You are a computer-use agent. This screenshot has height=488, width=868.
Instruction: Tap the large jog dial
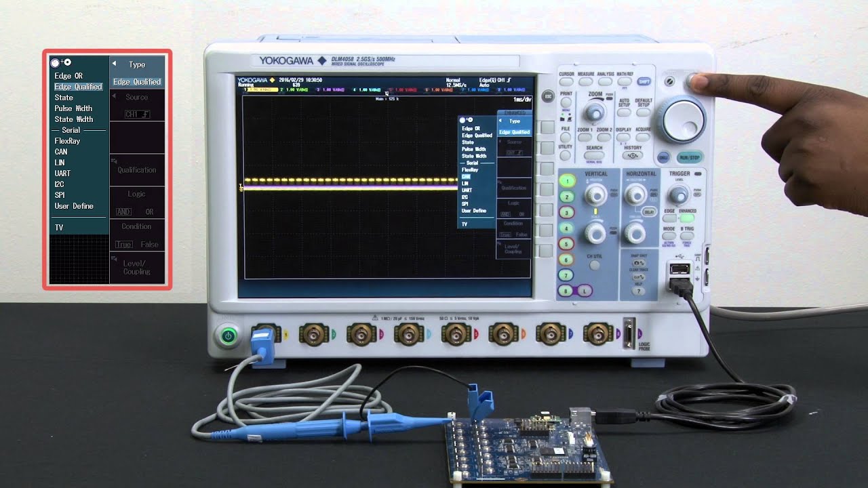pos(683,120)
